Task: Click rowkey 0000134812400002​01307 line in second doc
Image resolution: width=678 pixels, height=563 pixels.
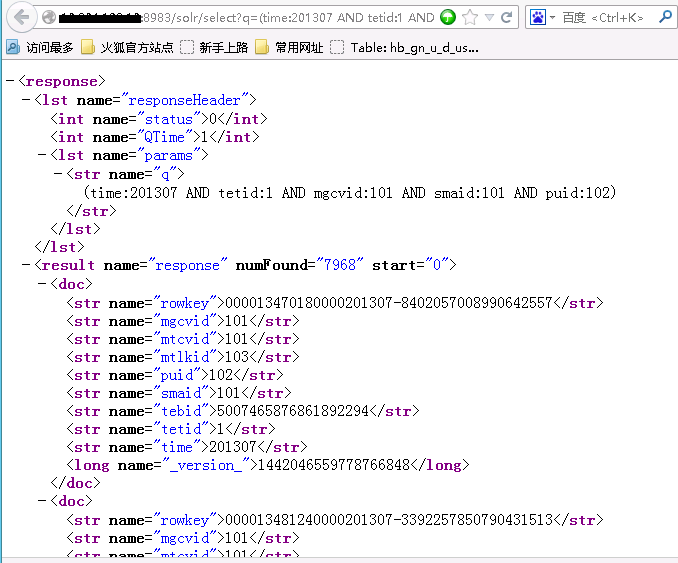Action: tap(335, 519)
